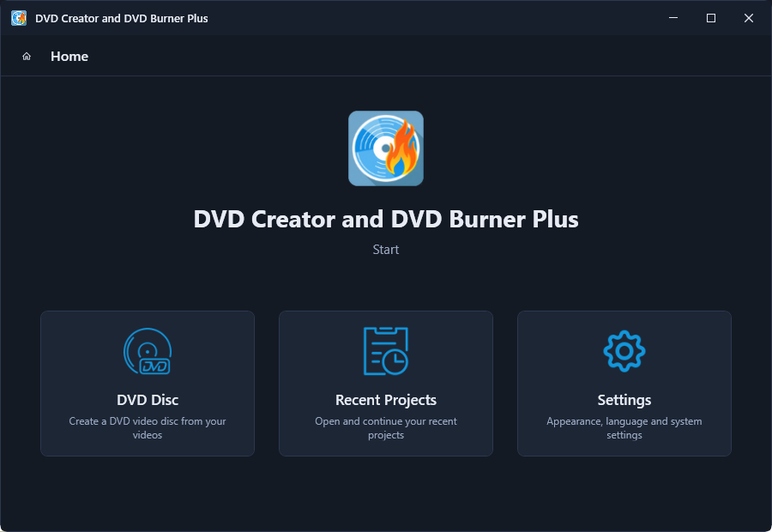
Task: Click the "Appearance, language and system settings" text
Action: [x=624, y=427]
